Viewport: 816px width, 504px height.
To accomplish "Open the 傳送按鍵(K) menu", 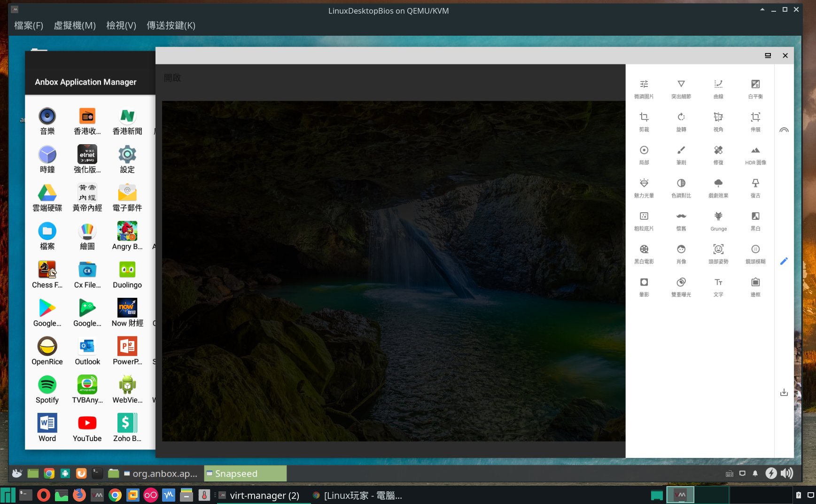I will (171, 25).
